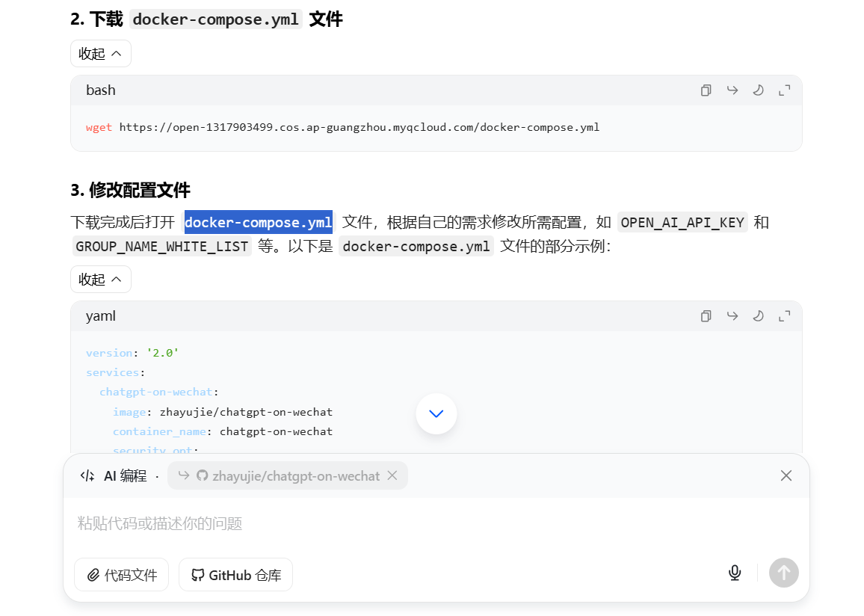Copy the bash code block
This screenshot has width=864, height=616.
706,90
